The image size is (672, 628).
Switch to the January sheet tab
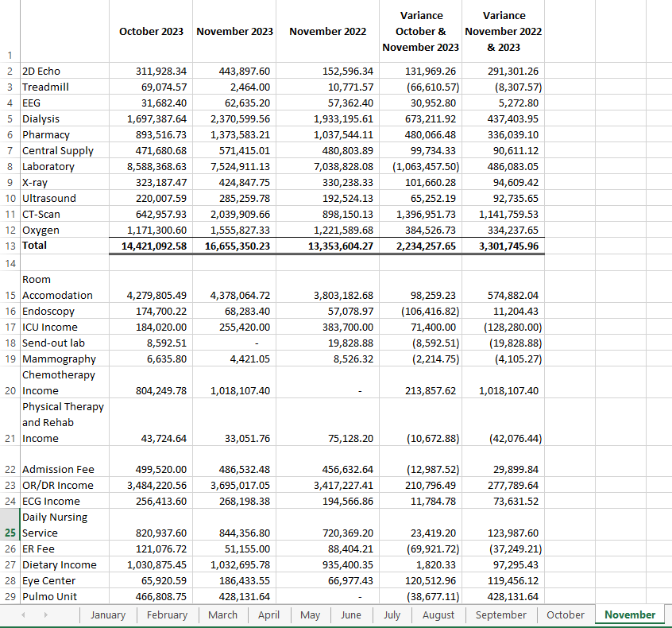[108, 614]
